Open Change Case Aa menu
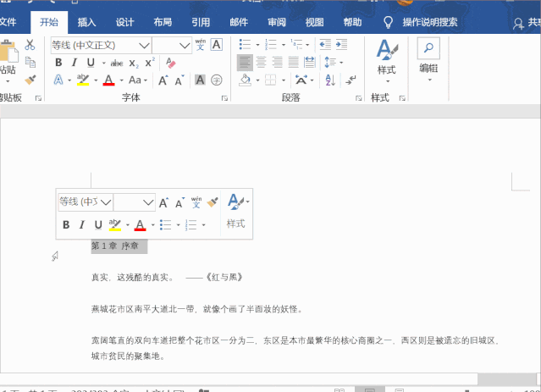 click(x=138, y=80)
